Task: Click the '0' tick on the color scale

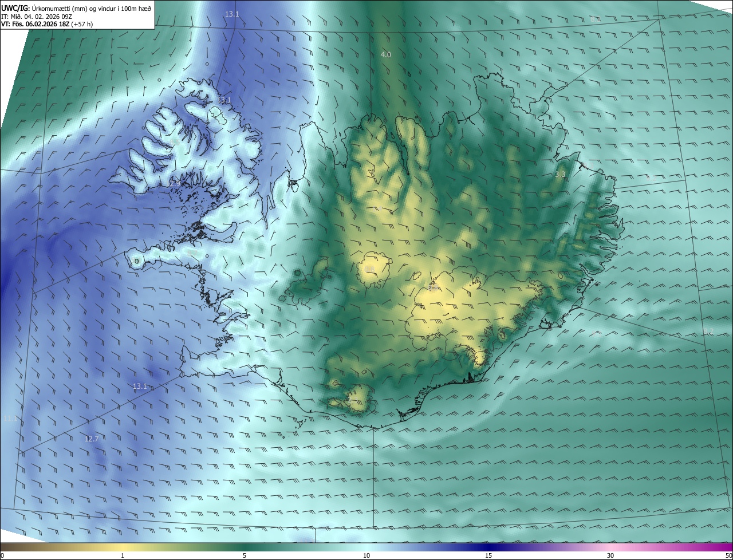Action: pos(2,555)
